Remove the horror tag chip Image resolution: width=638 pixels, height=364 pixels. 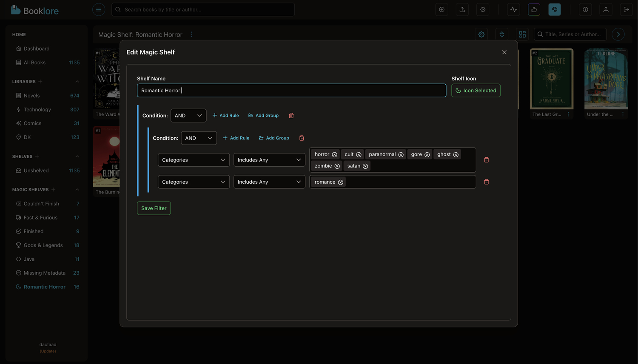point(334,155)
